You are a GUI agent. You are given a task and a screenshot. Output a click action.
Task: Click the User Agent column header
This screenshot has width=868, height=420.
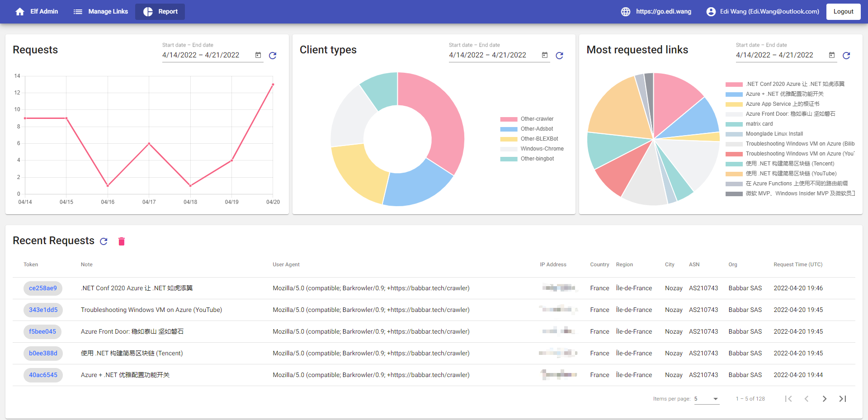click(x=286, y=265)
